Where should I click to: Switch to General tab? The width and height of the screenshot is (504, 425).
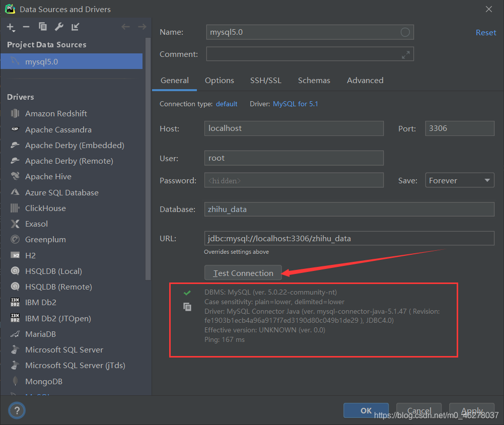tap(175, 81)
